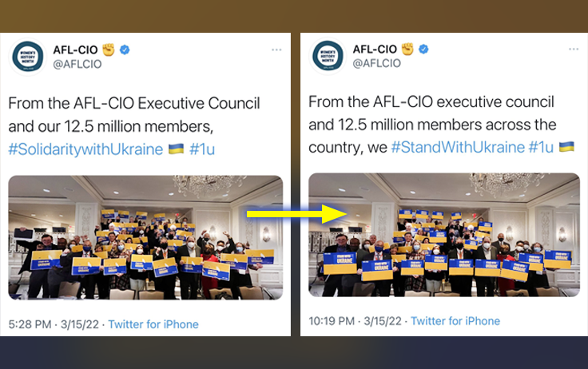Click Twitter for iPhone on 10:19 PM tweet

[x=455, y=321]
